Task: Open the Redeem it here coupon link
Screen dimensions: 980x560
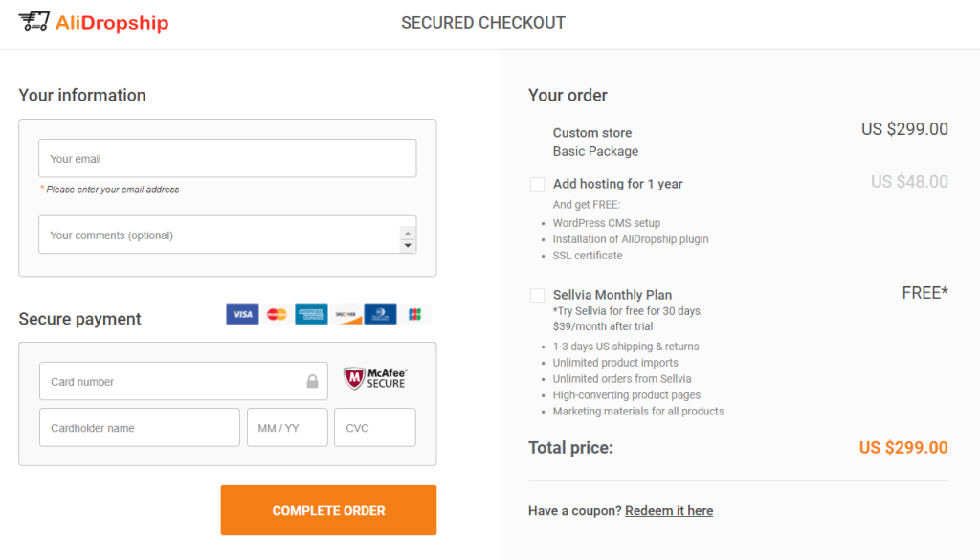Action: 669,510
